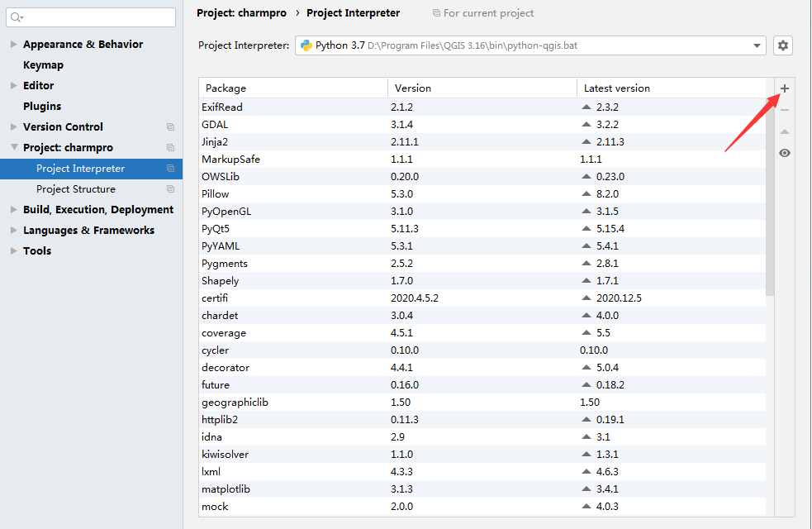Screen dimensions: 812x529
Task: Sort by Version column header
Action: [x=482, y=88]
